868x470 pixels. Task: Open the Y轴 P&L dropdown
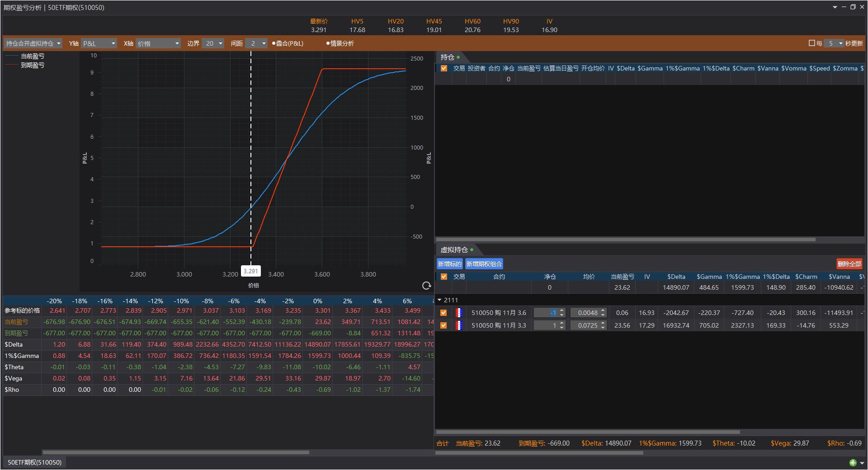(x=99, y=43)
